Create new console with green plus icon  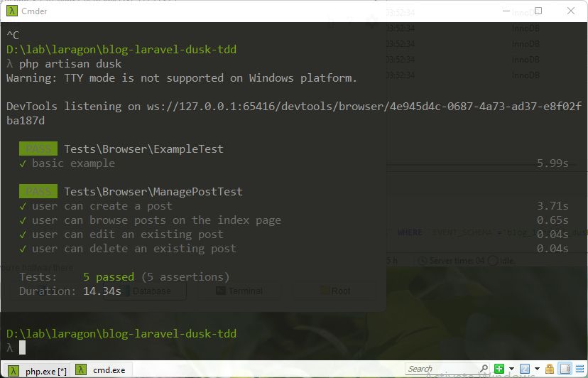(499, 369)
